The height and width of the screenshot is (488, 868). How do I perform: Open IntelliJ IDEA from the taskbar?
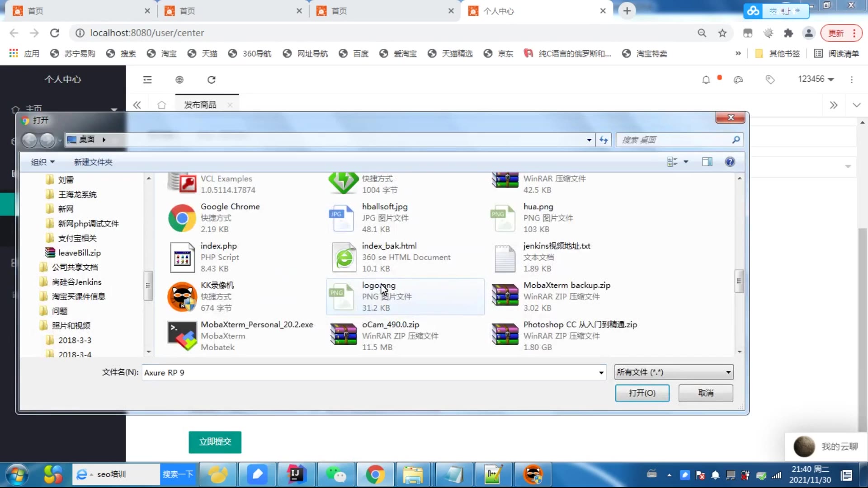296,474
